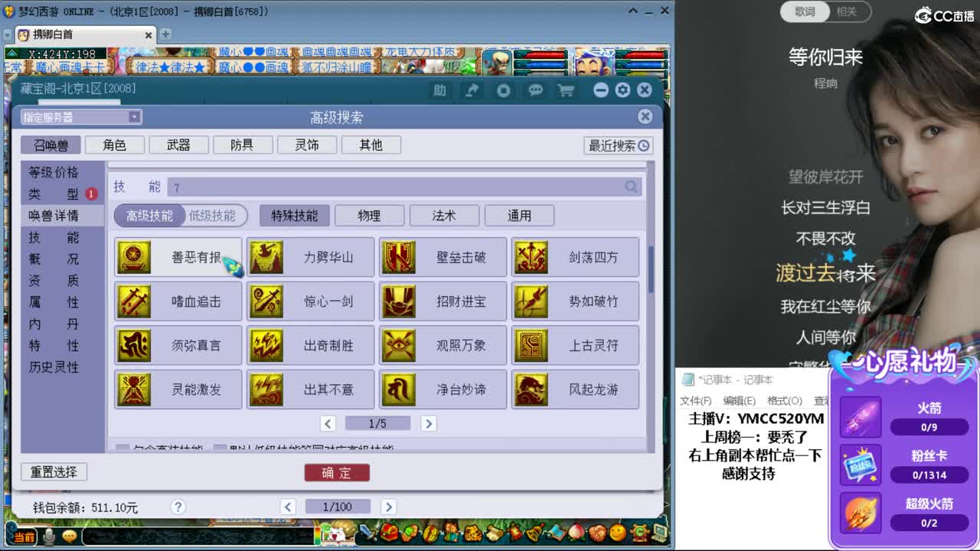Switch to 相关 tab in music panel

tap(846, 11)
